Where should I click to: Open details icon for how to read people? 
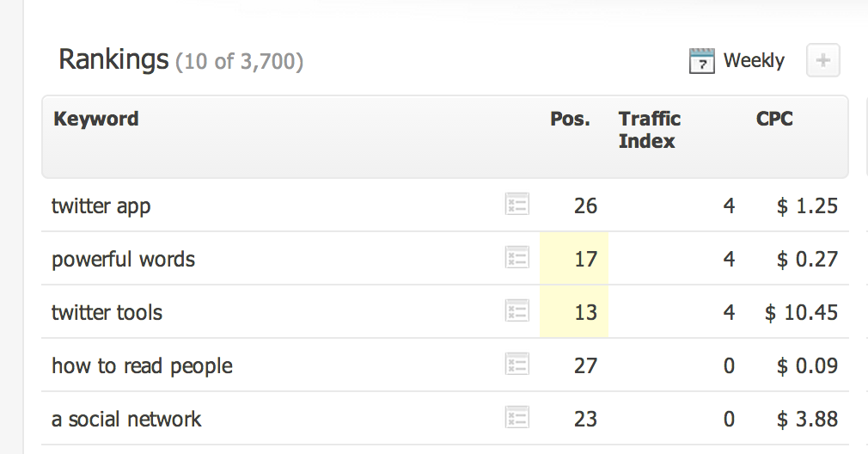click(517, 364)
